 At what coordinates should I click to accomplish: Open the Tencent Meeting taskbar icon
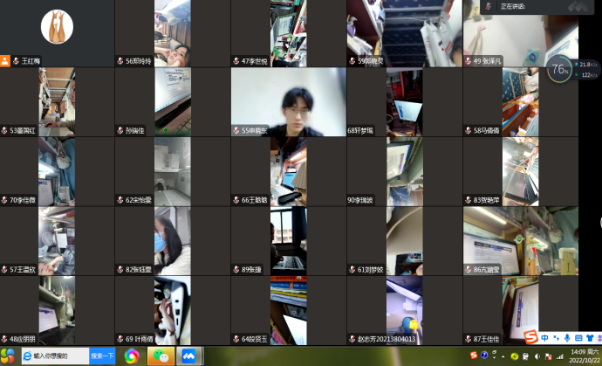(189, 356)
